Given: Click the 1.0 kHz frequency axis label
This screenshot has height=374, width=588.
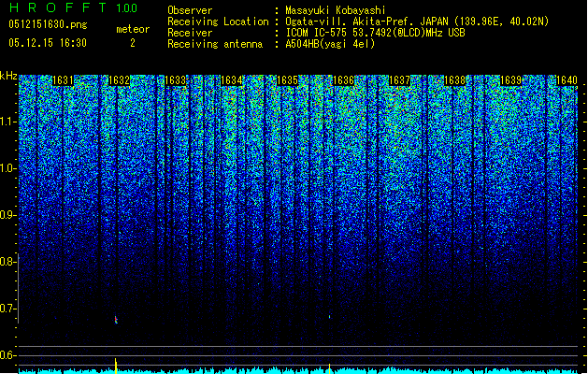Looking at the screenshot, I should (x=7, y=168).
